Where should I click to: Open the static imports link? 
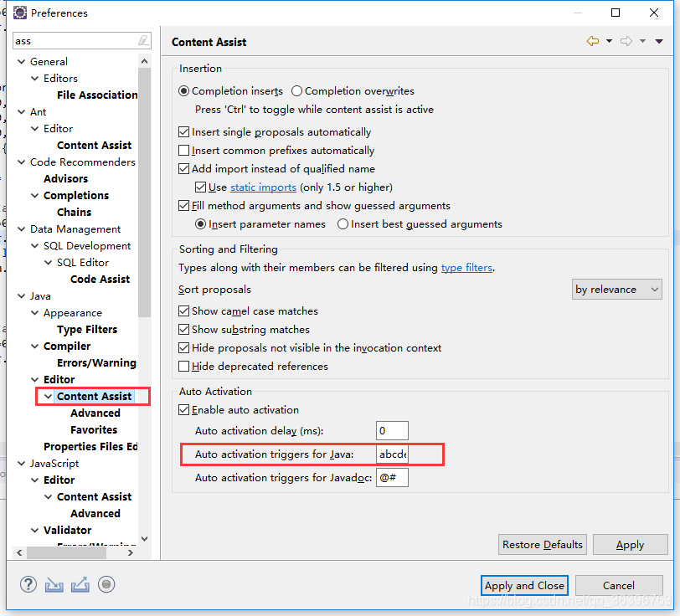point(263,187)
